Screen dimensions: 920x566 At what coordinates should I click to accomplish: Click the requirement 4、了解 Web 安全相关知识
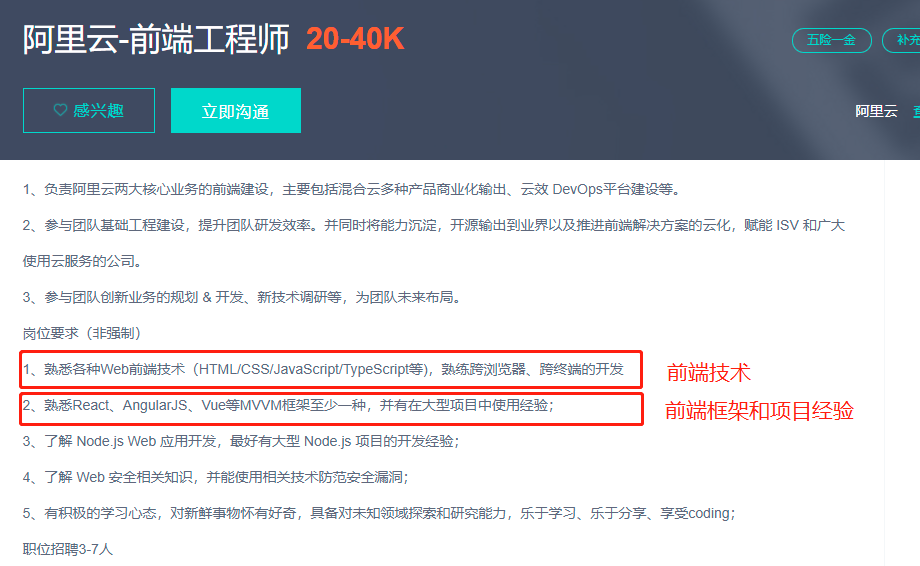click(215, 477)
